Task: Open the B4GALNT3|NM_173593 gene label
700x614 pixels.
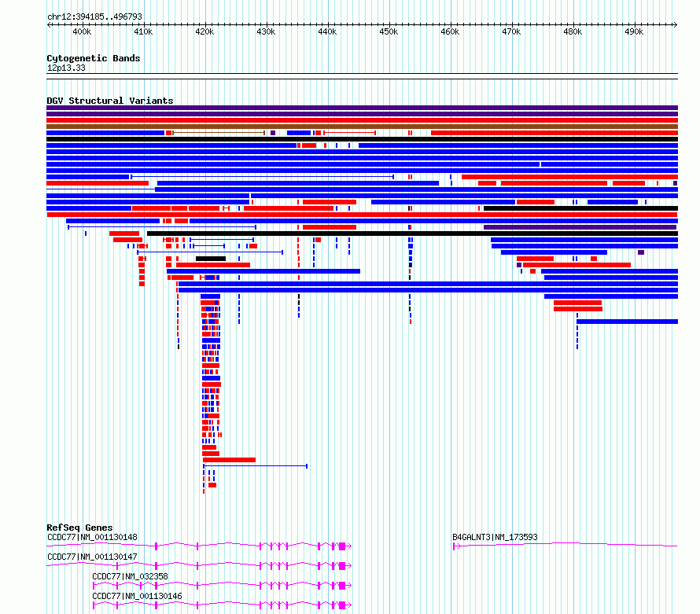Action: (x=495, y=537)
